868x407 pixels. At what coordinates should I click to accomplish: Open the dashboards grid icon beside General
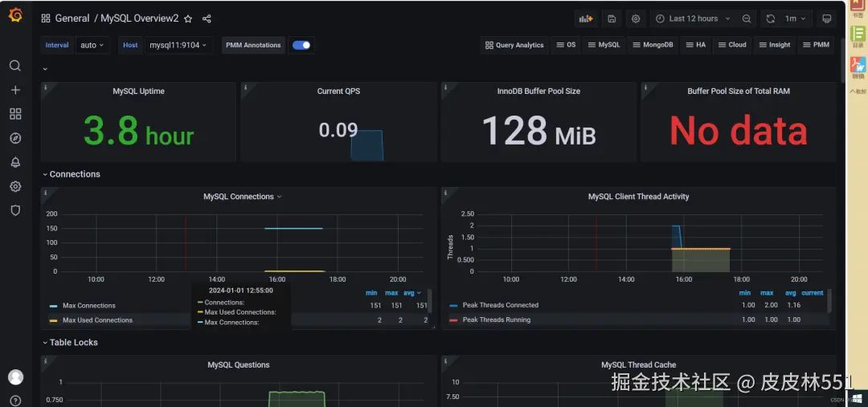tap(46, 18)
